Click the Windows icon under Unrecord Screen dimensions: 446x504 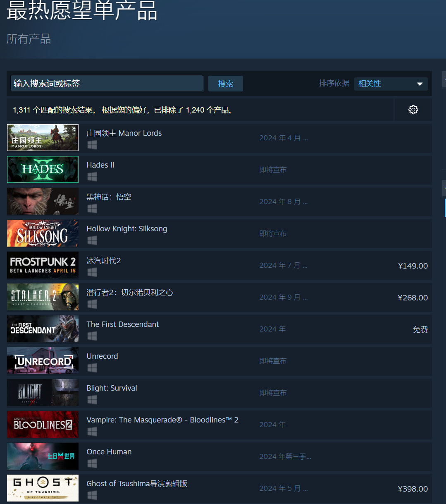point(92,368)
